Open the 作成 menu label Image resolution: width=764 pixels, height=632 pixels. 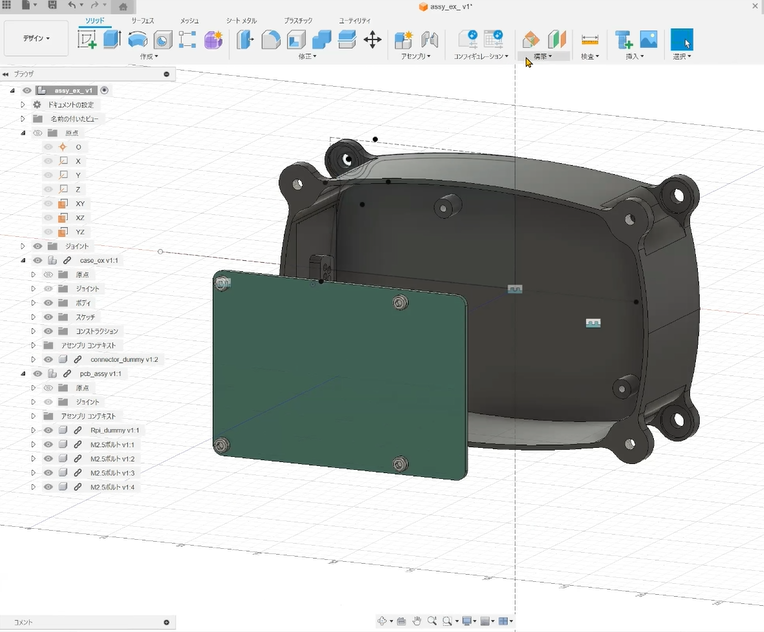pos(149,57)
